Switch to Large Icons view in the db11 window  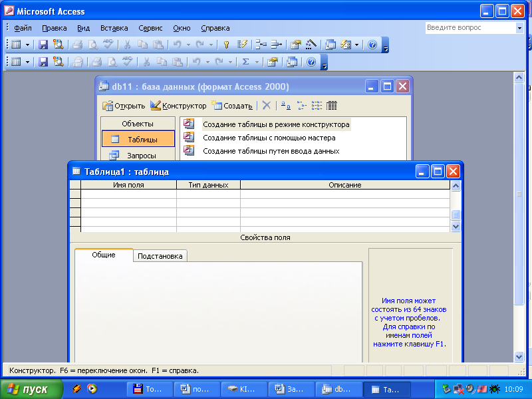pyautogui.click(x=286, y=106)
